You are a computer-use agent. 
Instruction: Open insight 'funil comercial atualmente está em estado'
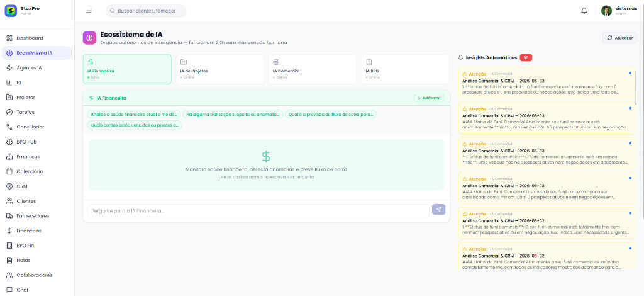547,153
